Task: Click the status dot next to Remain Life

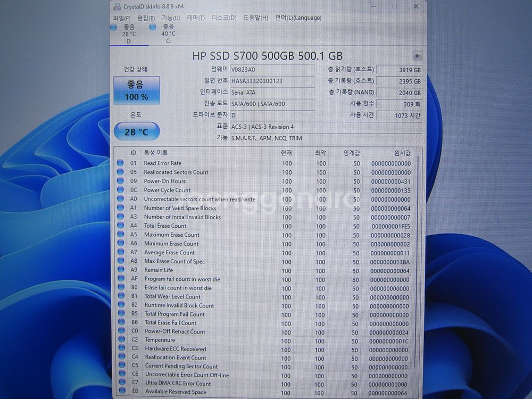Action: tap(121, 270)
